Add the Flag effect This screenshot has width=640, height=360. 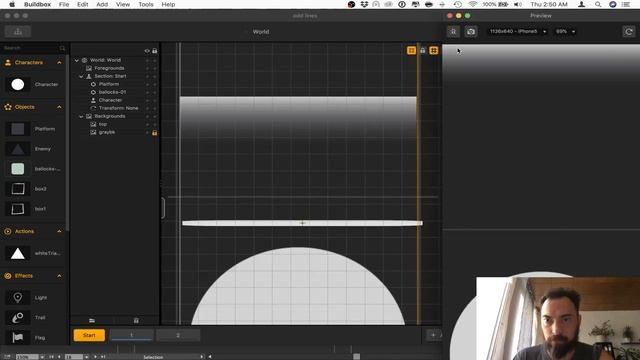click(18, 338)
